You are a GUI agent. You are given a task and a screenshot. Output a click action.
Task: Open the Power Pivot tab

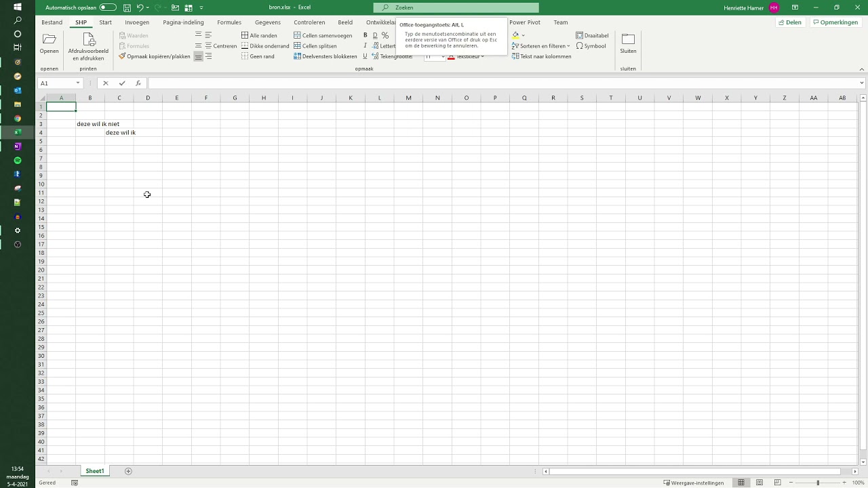tap(525, 22)
